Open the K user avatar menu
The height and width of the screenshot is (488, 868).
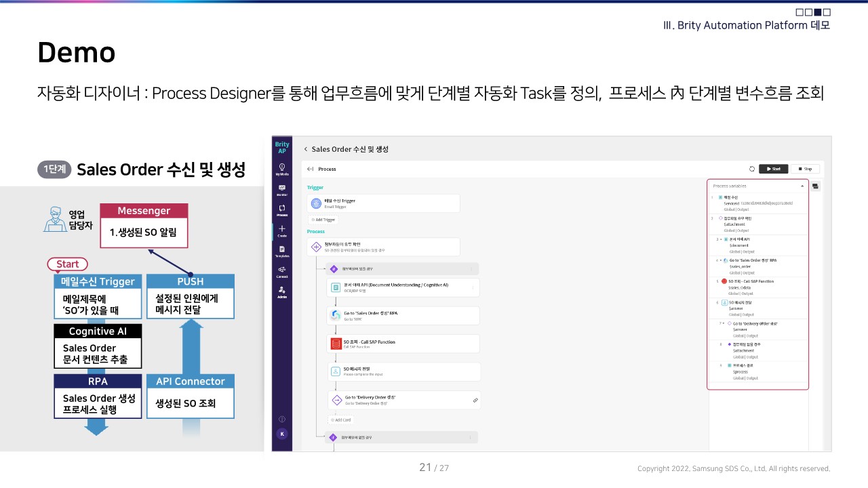click(x=281, y=433)
